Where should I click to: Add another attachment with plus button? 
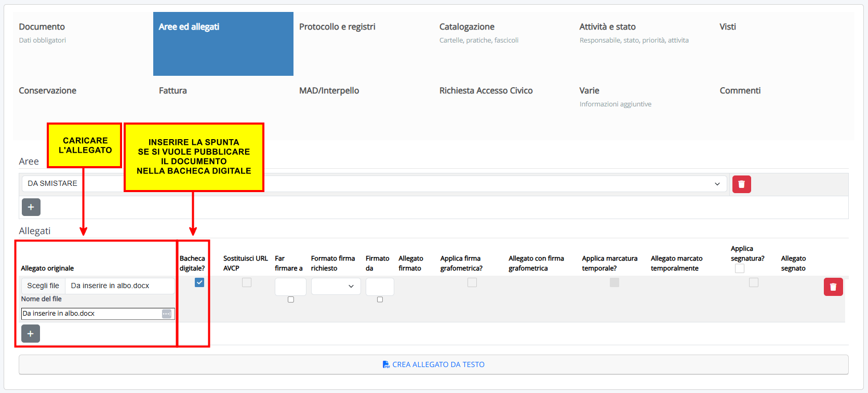(x=31, y=334)
